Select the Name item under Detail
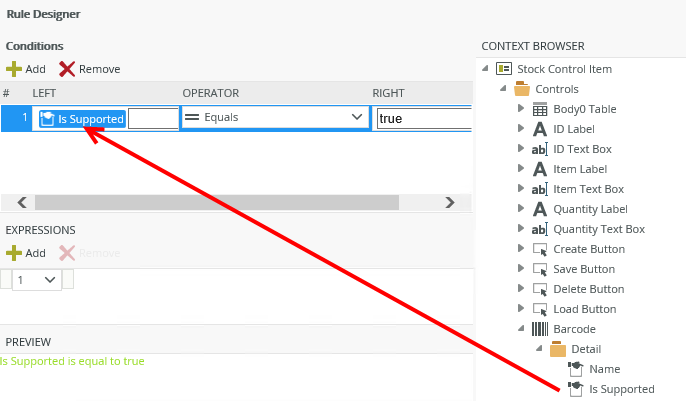Image resolution: width=686 pixels, height=401 pixels. 604,369
